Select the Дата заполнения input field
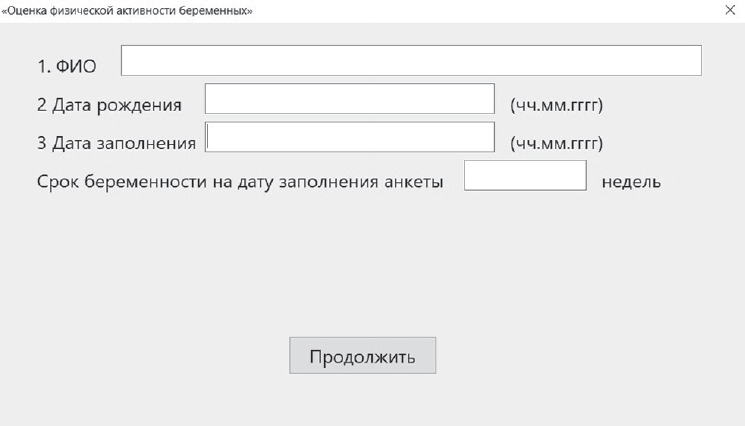The height and width of the screenshot is (426, 745). tap(350, 137)
